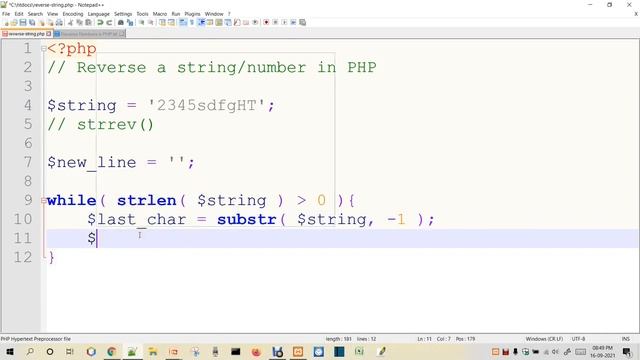
Task: Open the ? help menu
Action: tap(229, 14)
